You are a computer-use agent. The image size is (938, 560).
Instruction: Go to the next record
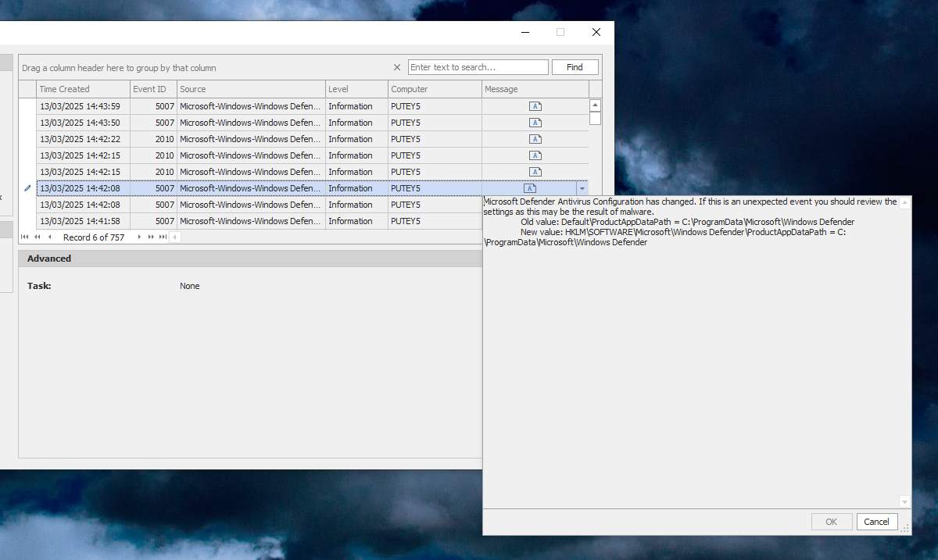139,237
